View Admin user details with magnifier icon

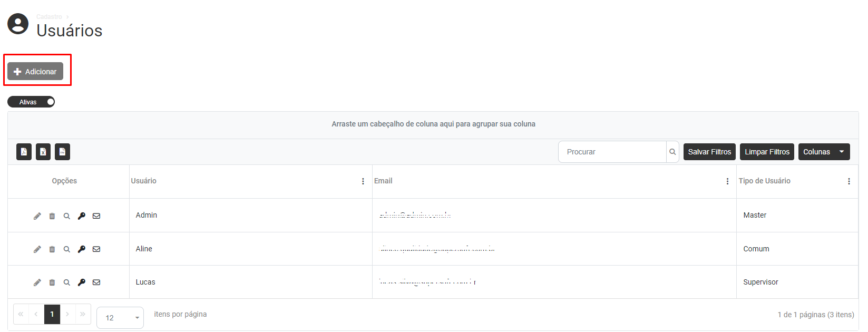[x=67, y=216]
